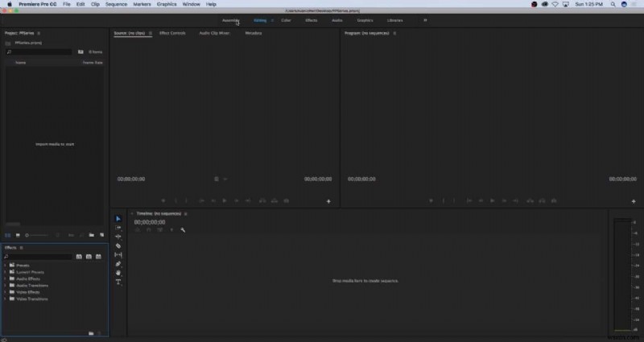
Task: Open Spotlight search in menu bar
Action: [x=613, y=4]
